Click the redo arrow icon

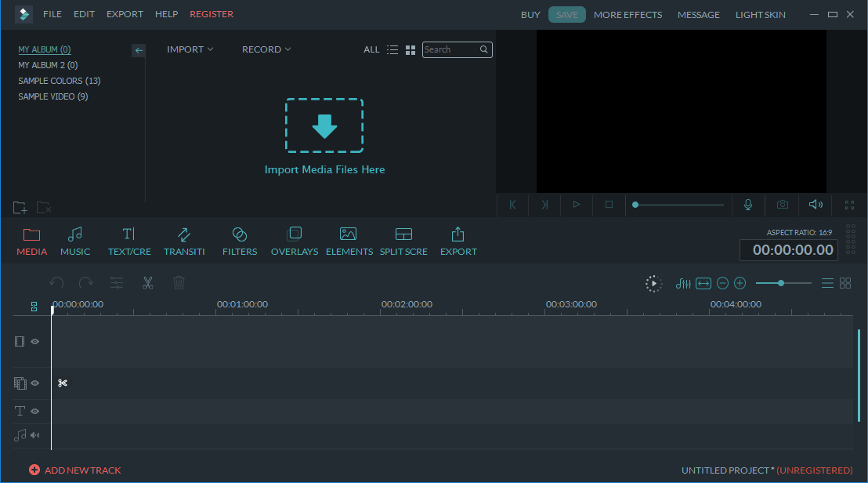pos(86,283)
